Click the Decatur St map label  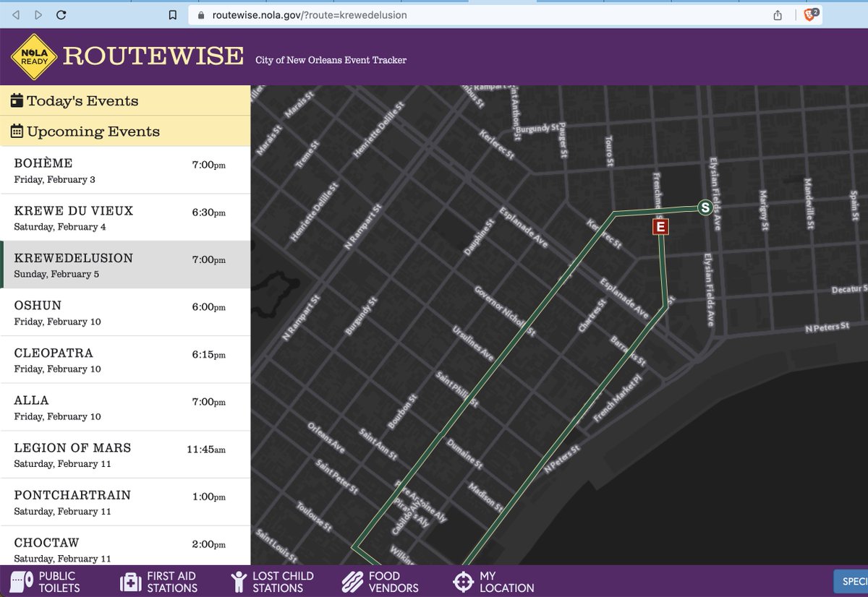(x=848, y=290)
